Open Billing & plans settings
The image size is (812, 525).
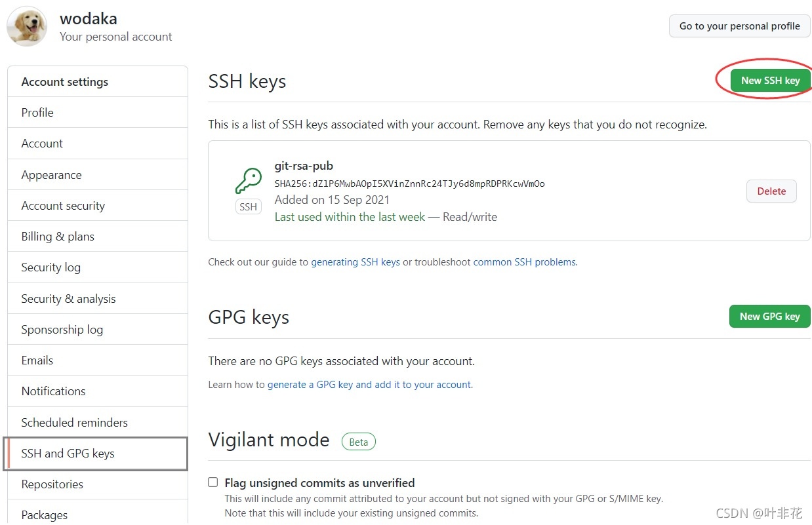click(58, 237)
